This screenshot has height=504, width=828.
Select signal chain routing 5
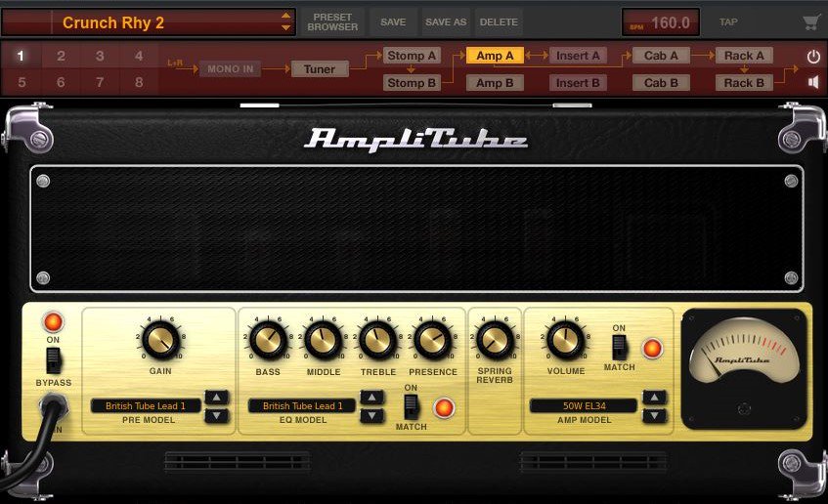[21, 82]
